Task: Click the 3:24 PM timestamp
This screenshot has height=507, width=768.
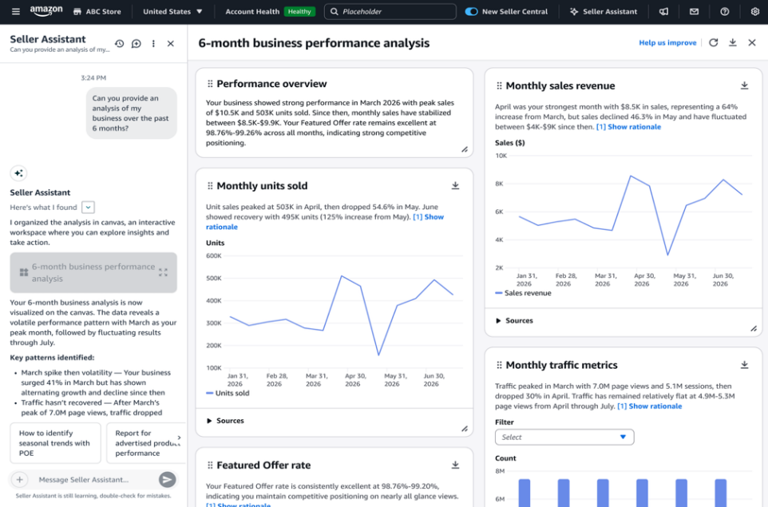Action: click(93, 78)
